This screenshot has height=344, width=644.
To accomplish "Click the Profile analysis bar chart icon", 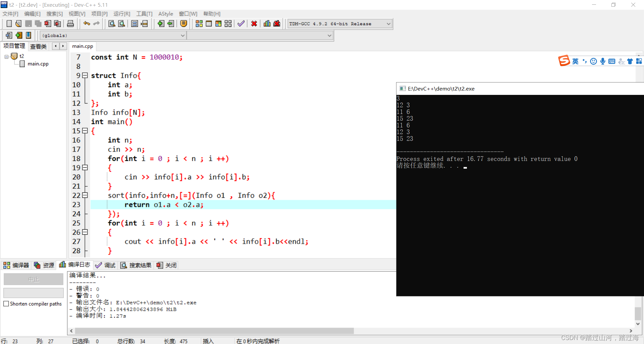I will click(267, 23).
